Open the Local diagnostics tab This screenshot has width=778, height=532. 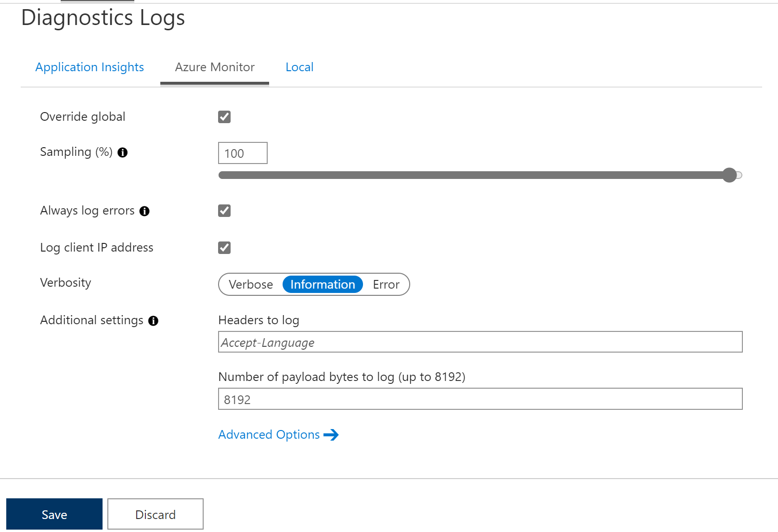pos(299,67)
